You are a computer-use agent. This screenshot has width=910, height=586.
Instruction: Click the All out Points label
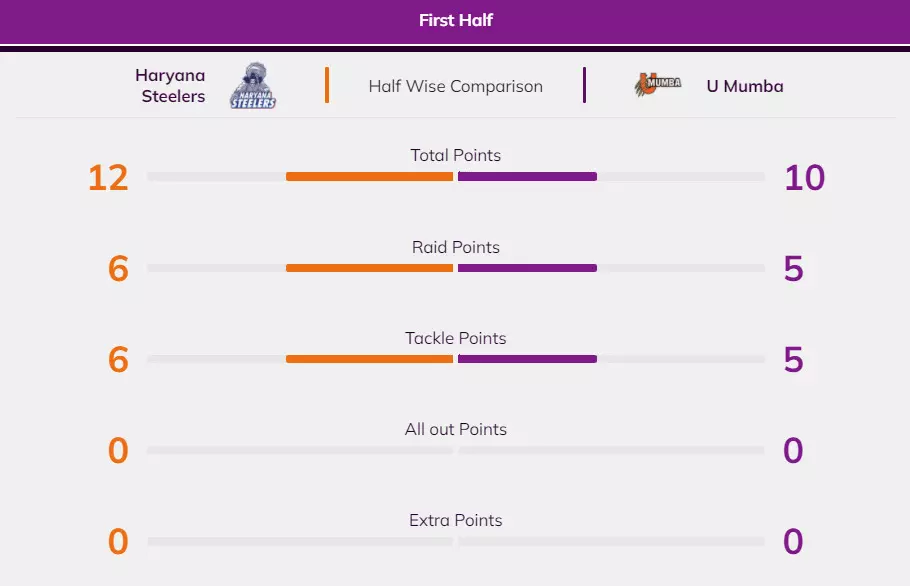455,429
